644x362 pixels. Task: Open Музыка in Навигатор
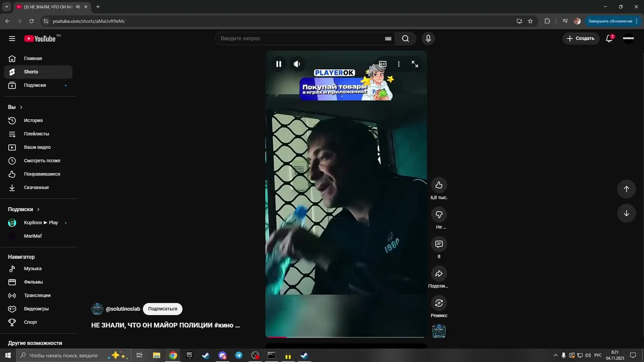click(38, 268)
